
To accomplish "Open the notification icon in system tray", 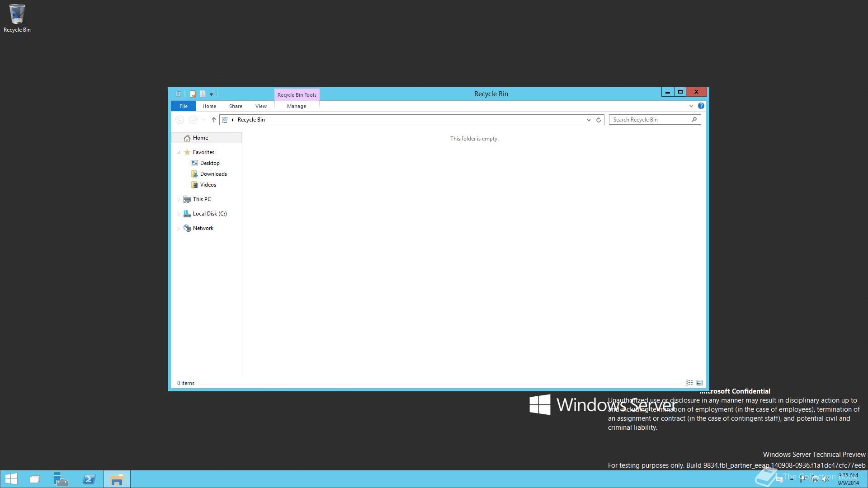I will click(x=779, y=479).
